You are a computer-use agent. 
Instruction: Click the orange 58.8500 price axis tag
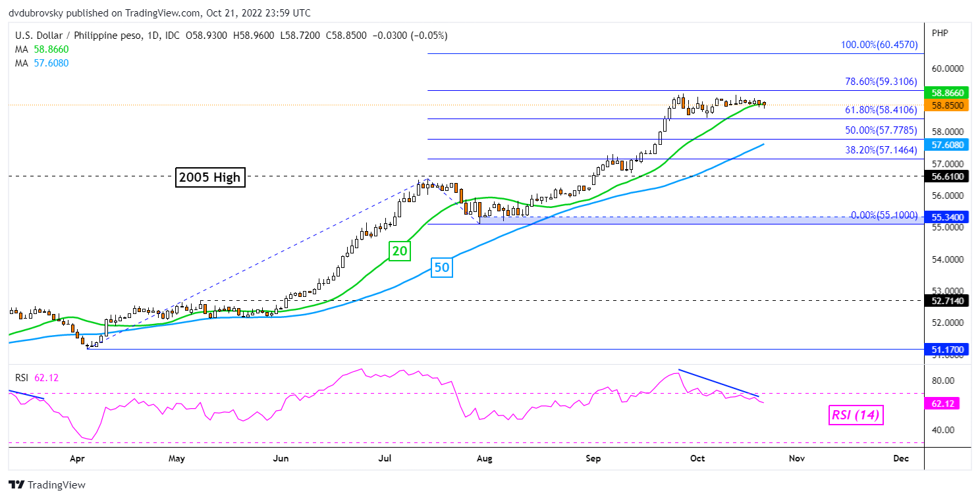click(946, 105)
